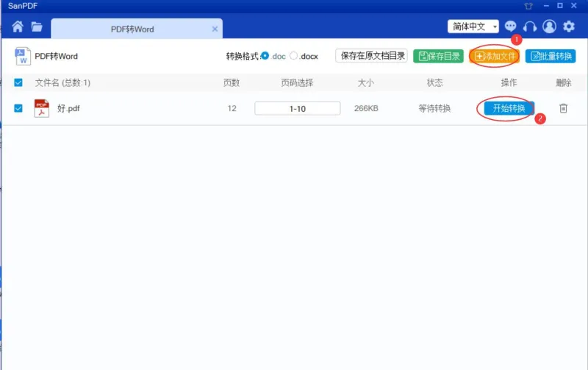Click the orange 添加文件 button
The width and height of the screenshot is (588, 370).
(494, 57)
